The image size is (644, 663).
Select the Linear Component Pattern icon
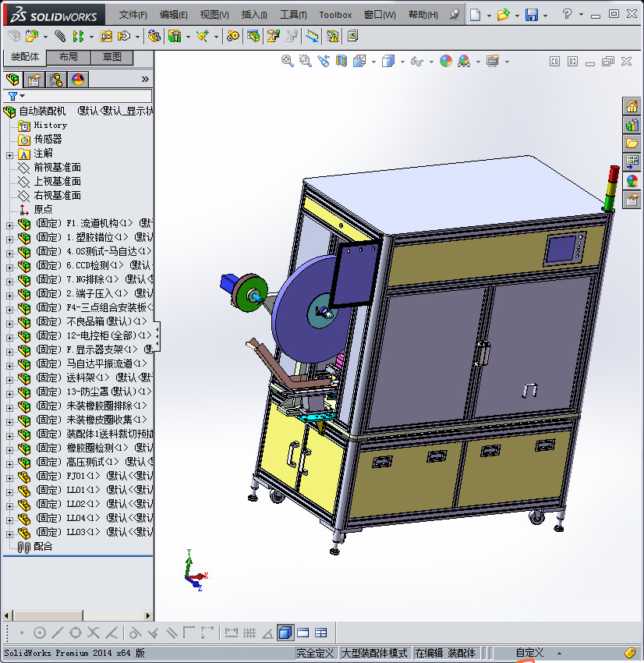78,36
